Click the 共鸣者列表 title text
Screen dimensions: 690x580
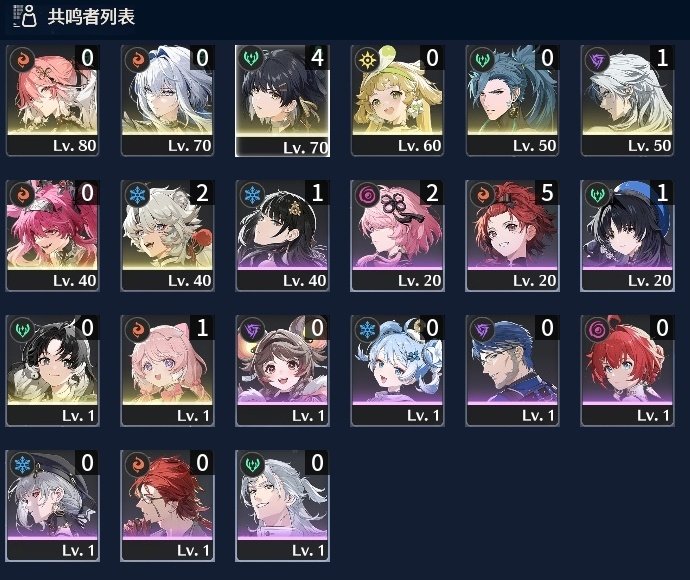pyautogui.click(x=91, y=17)
